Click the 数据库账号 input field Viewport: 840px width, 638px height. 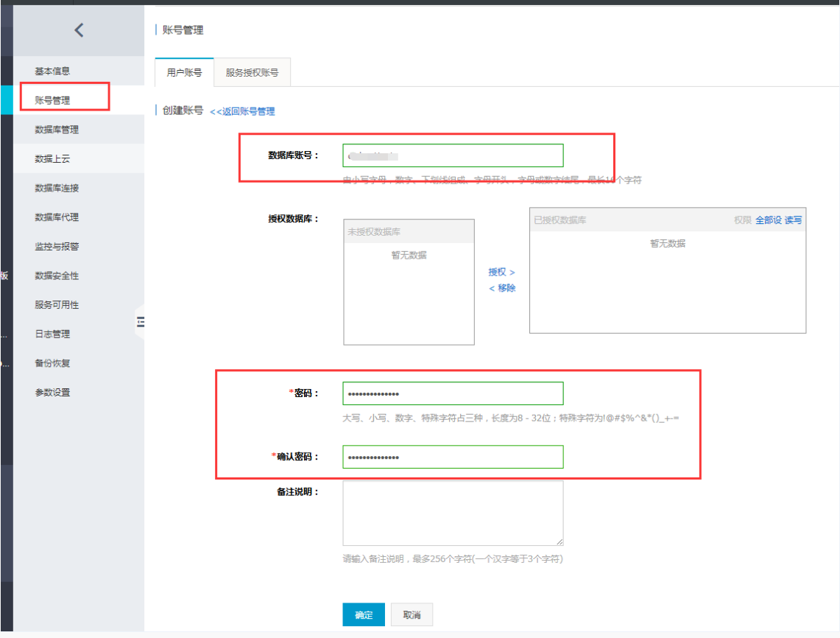coord(453,155)
